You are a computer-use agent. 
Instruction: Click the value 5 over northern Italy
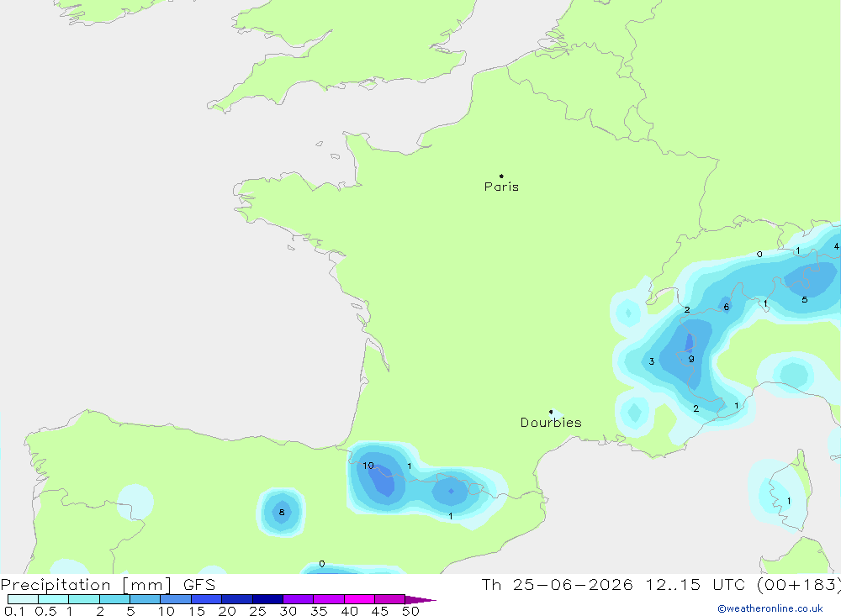[805, 300]
